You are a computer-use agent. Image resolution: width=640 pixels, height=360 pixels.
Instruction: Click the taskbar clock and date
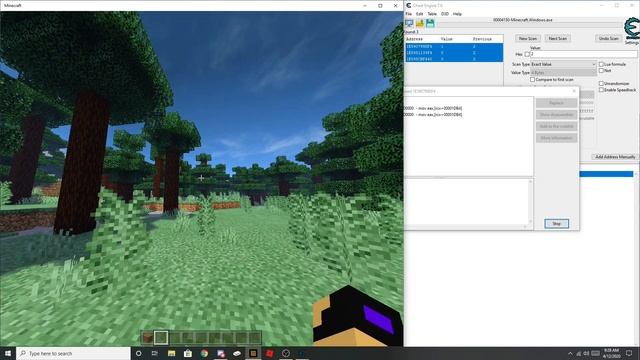(611, 353)
